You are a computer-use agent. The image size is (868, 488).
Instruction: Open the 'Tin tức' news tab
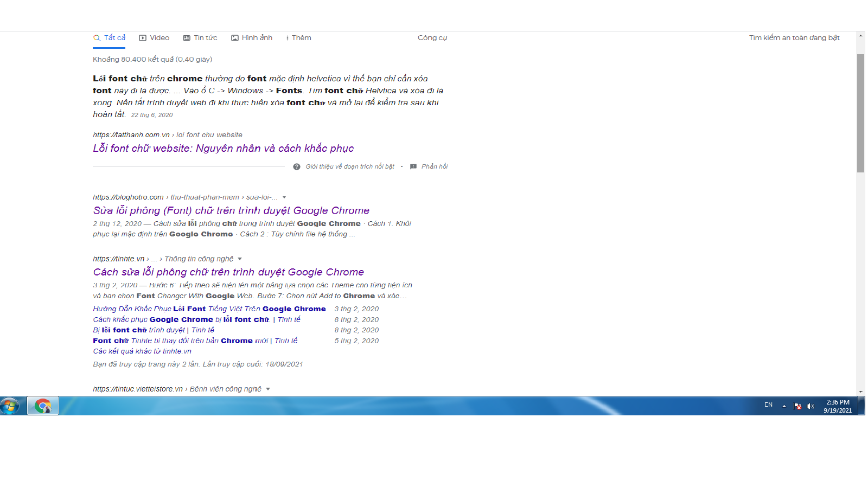(x=200, y=38)
